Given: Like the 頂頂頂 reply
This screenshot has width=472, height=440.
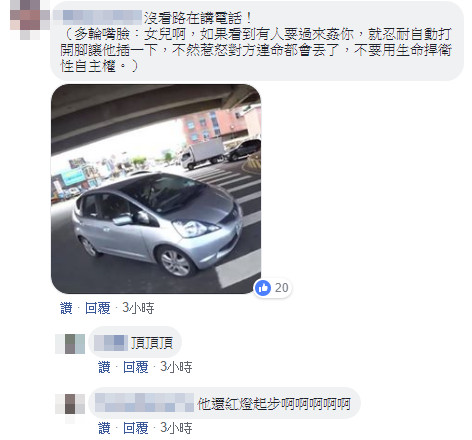Looking at the screenshot, I should coord(104,367).
